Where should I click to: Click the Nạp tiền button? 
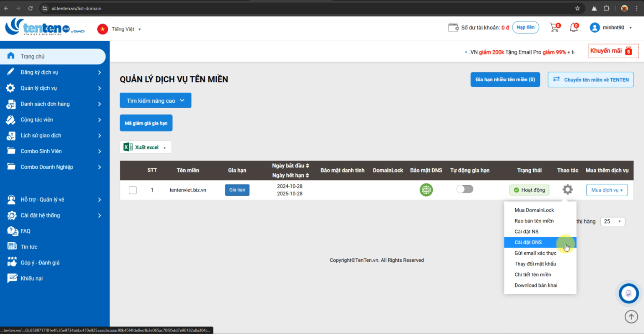(525, 28)
